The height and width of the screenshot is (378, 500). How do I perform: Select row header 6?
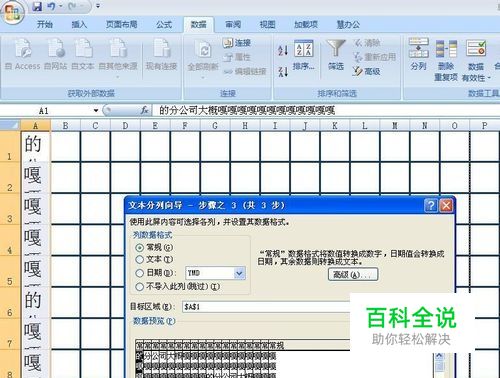[x=10, y=303]
